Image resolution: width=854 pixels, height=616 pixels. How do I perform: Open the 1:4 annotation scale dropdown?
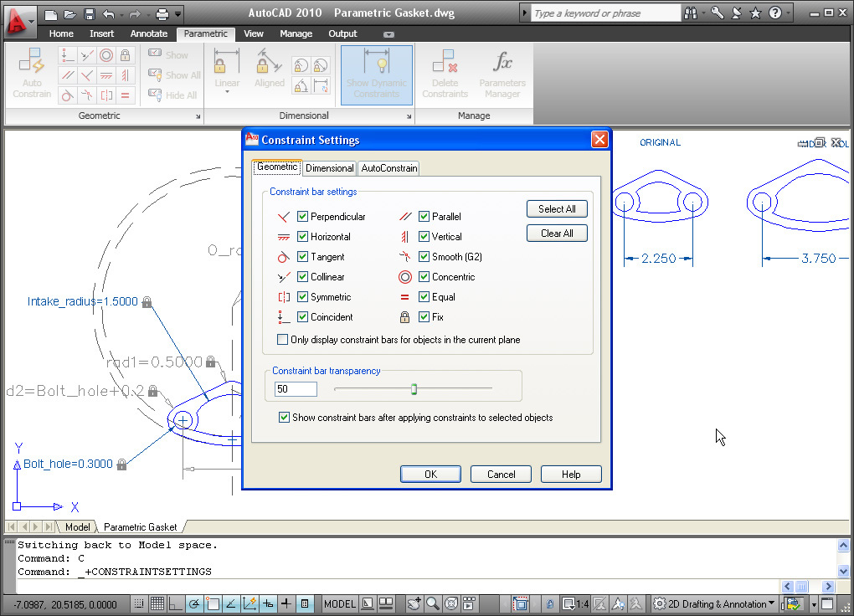(x=575, y=603)
